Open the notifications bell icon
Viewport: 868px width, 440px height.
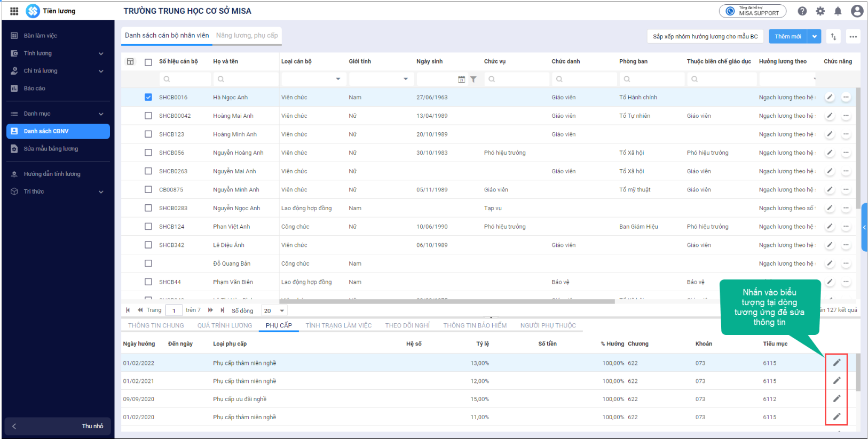tap(838, 11)
